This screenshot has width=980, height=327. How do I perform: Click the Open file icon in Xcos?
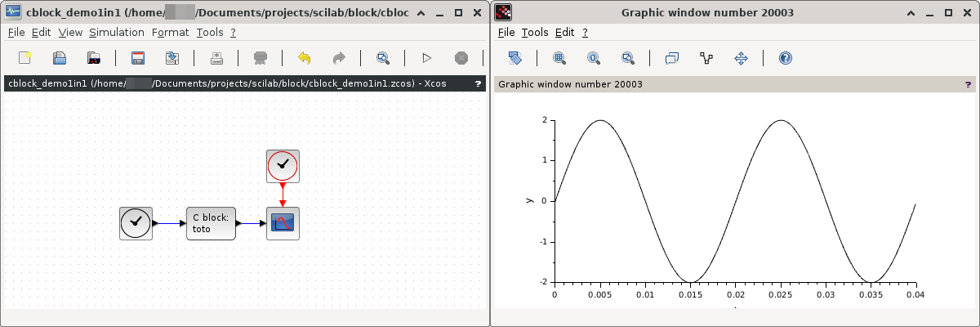(x=60, y=58)
